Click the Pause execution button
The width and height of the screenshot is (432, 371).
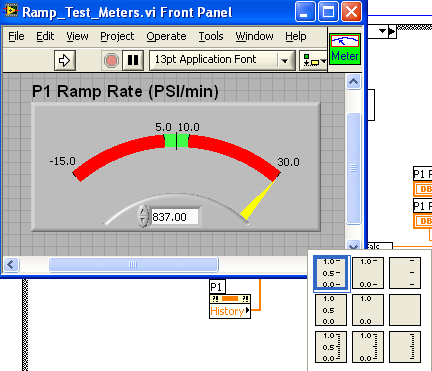[133, 60]
